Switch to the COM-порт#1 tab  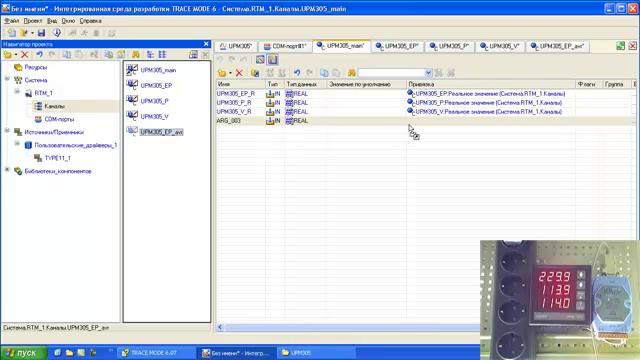tap(285, 46)
